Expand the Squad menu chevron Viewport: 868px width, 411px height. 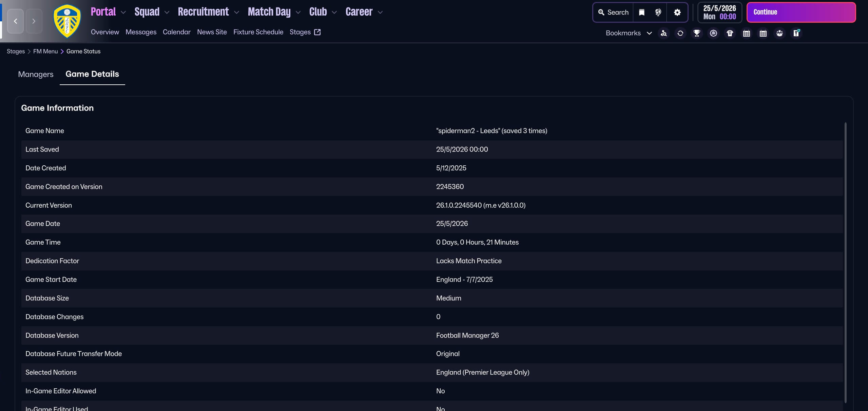coord(167,13)
